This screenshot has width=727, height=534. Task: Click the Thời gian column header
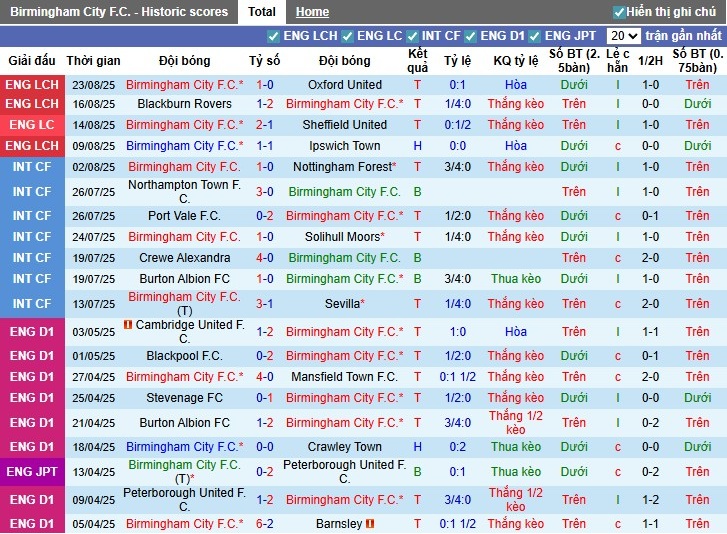(94, 61)
